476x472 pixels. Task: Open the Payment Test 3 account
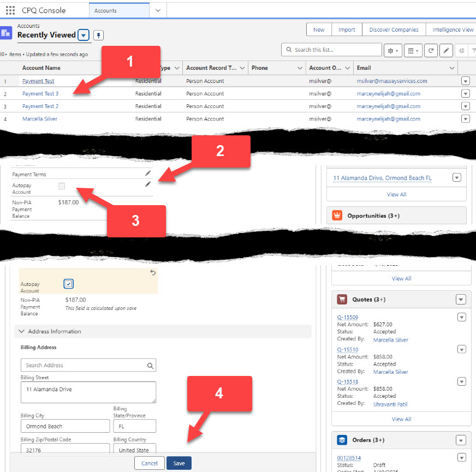[40, 94]
